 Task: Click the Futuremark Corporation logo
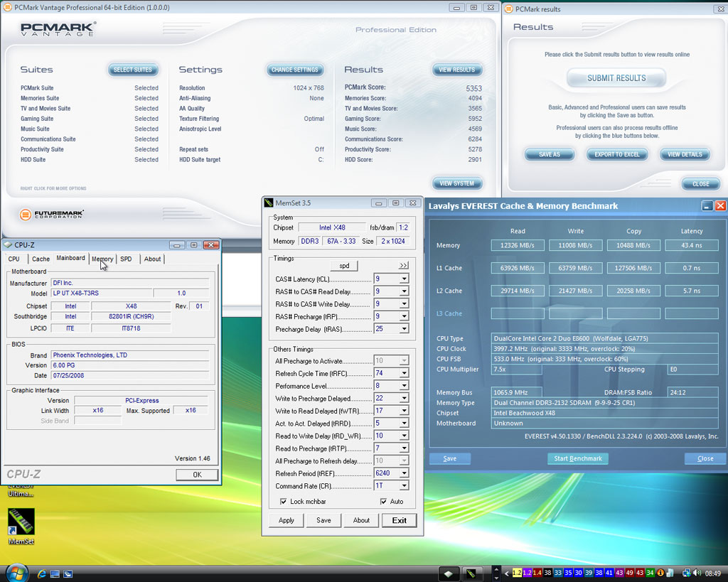(x=51, y=214)
